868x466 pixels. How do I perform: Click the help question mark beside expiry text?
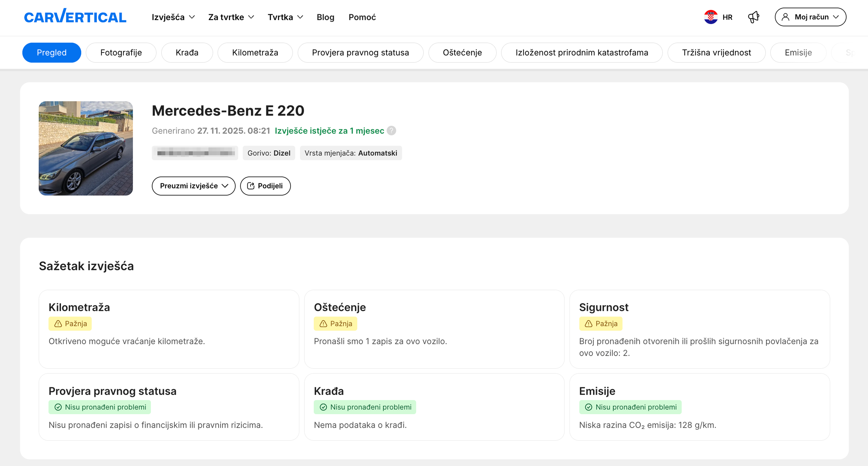coord(391,131)
